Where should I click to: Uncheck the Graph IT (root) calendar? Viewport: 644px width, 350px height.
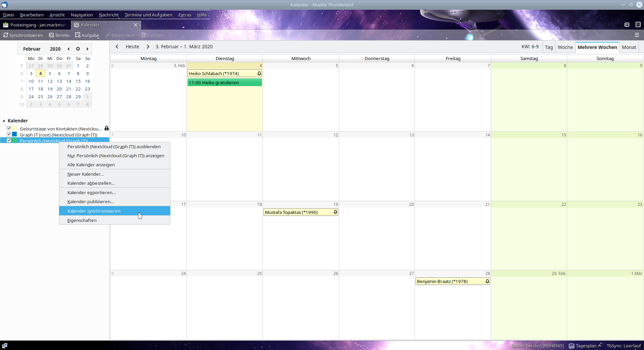click(x=9, y=134)
